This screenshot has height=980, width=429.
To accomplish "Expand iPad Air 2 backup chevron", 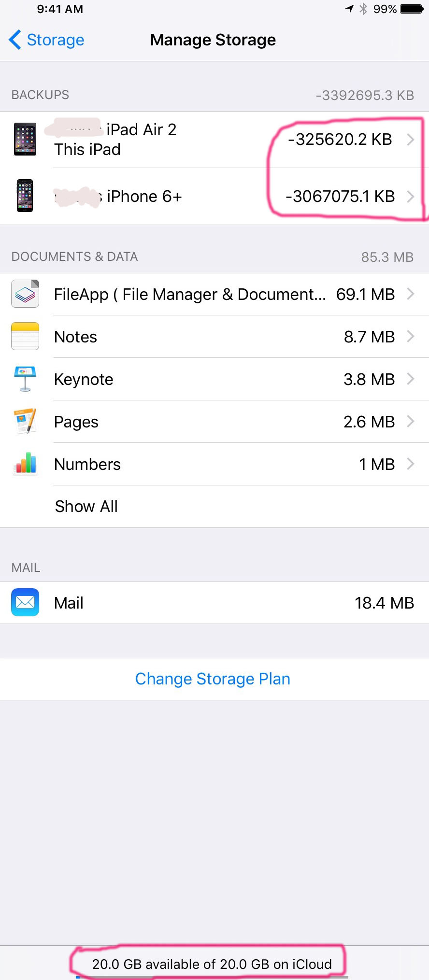I will 410,140.
